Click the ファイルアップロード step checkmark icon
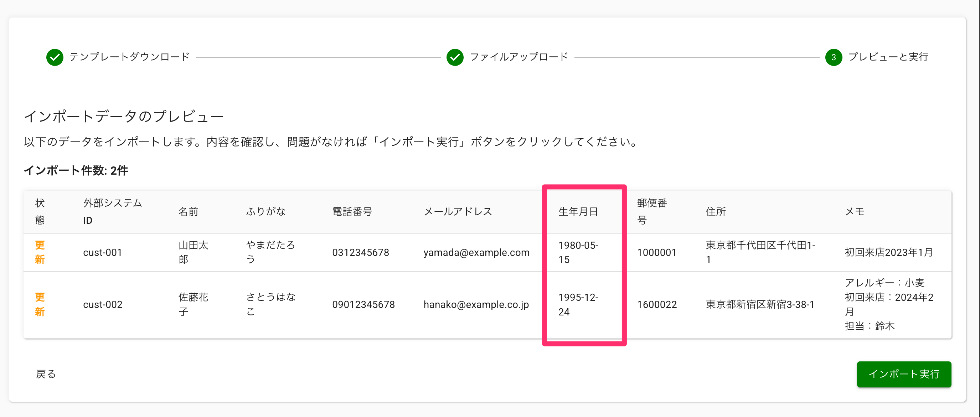This screenshot has height=417, width=980. pyautogui.click(x=455, y=57)
